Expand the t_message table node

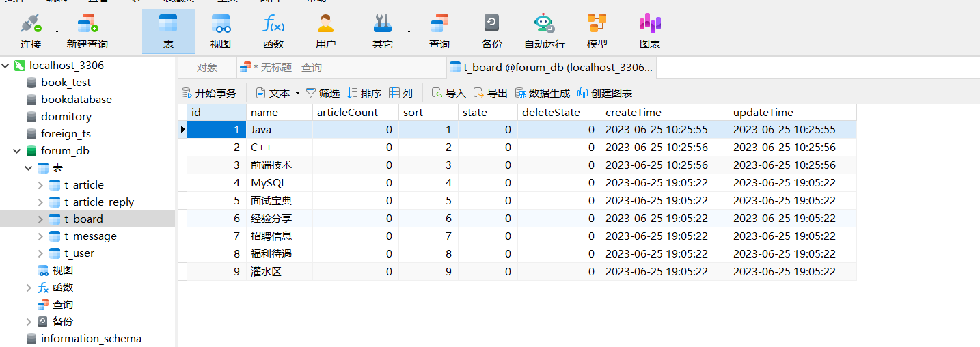[x=40, y=236]
